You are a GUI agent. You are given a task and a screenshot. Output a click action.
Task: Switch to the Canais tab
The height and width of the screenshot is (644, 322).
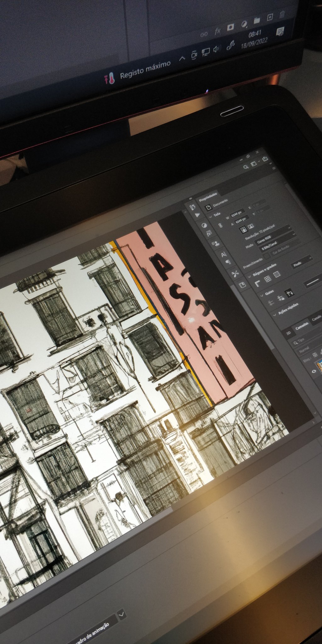pyautogui.click(x=316, y=318)
